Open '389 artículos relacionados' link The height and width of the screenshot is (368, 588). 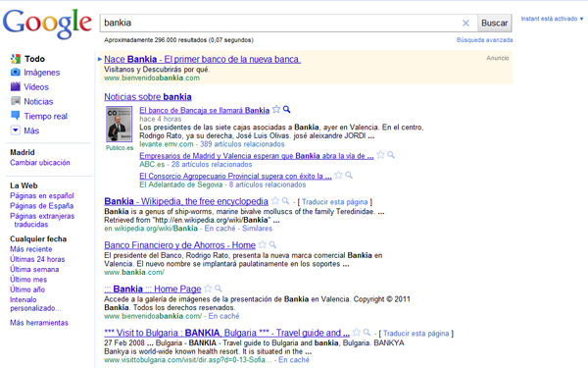coord(242,144)
